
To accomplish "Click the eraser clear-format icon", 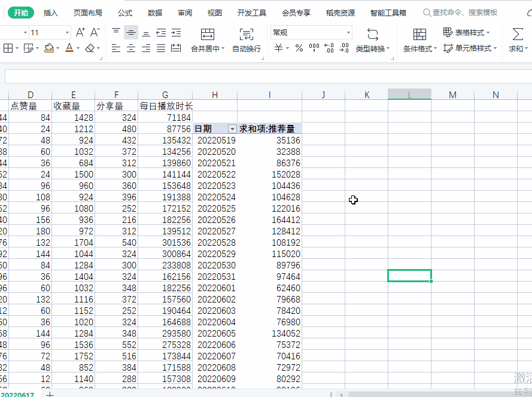I will pyautogui.click(x=90, y=48).
